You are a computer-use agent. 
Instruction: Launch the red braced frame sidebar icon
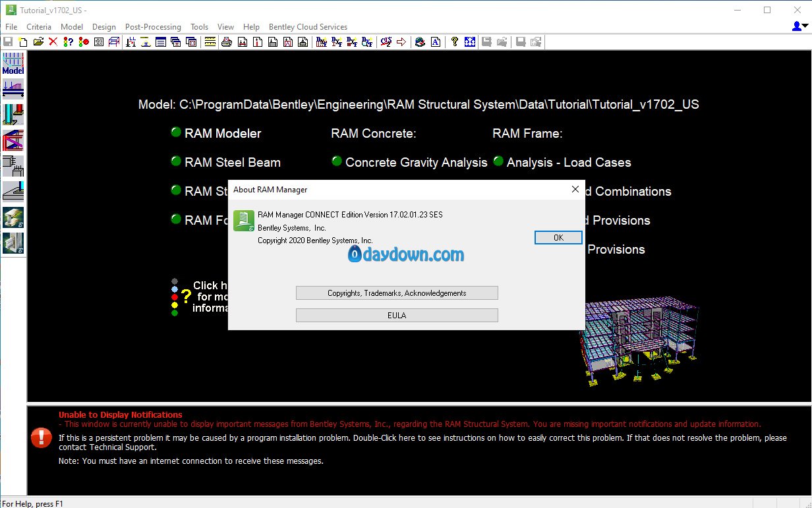click(13, 140)
